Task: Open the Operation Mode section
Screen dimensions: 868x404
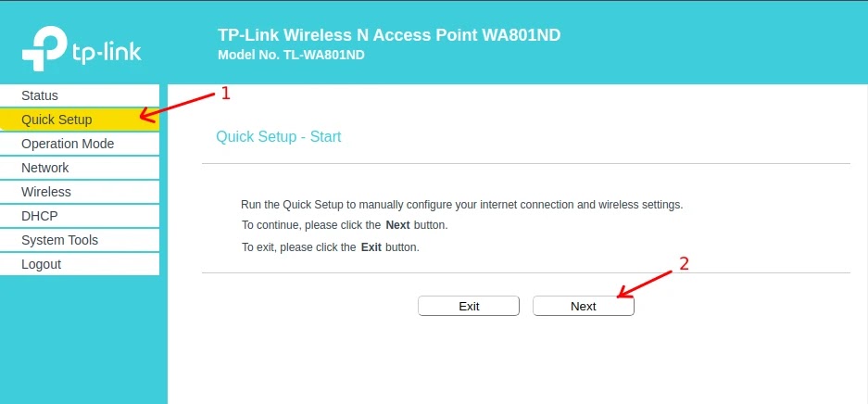Action: point(80,144)
